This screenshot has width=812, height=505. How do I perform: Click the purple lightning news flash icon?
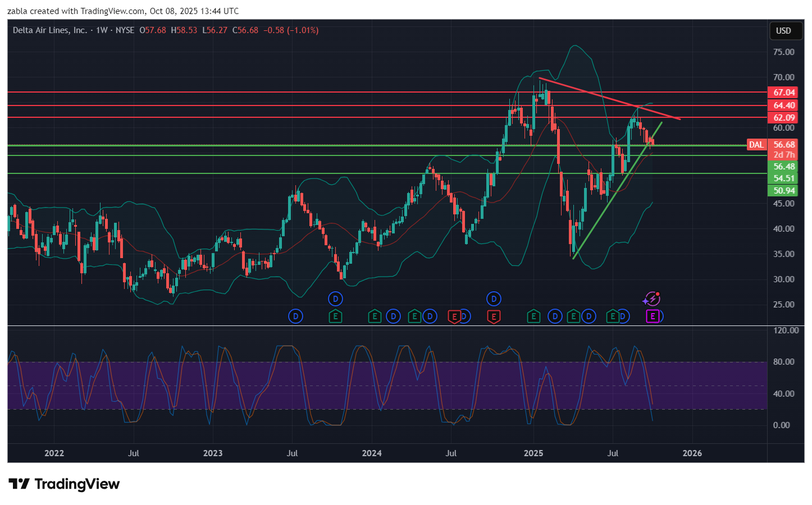pyautogui.click(x=651, y=299)
